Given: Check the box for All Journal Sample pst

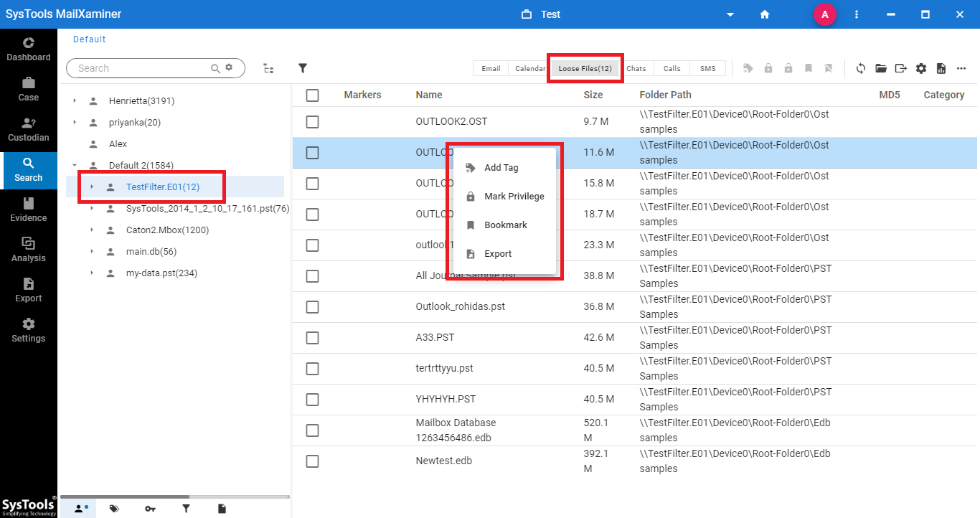Looking at the screenshot, I should point(312,276).
